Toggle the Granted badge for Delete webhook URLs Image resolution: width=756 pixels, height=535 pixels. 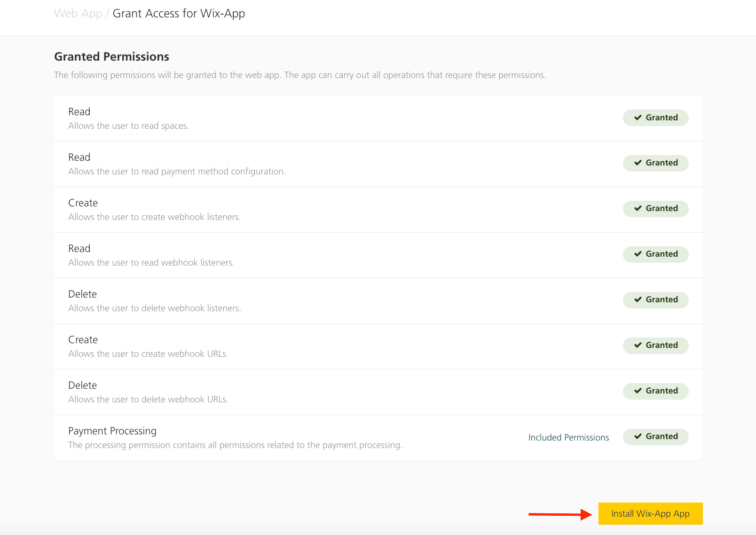(655, 391)
